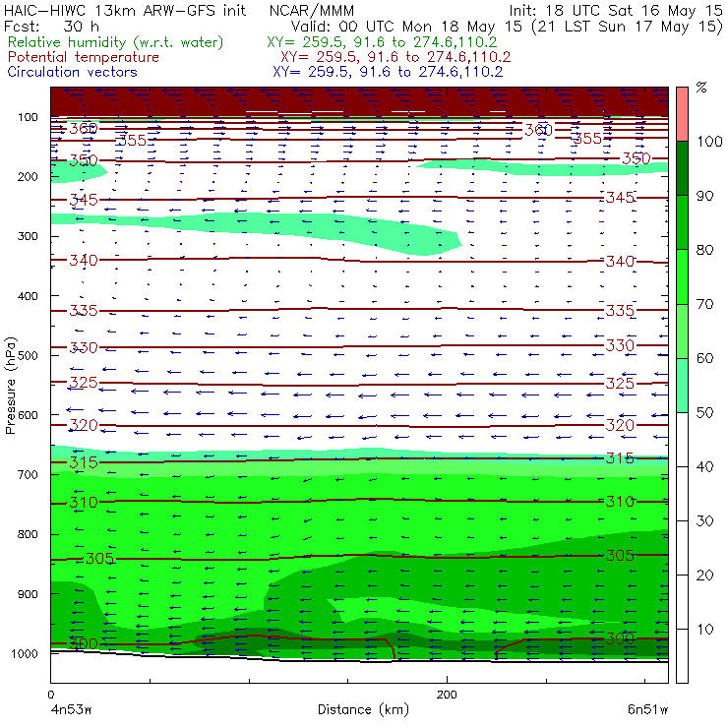
Task: Select the 'Init: 18 UTC Sat 16 May 15' text
Action: point(616,10)
